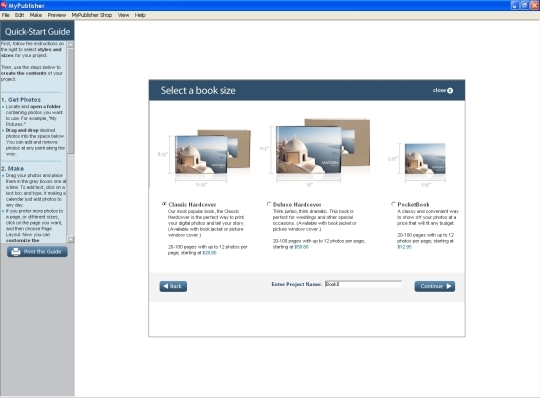
Task: Open the MyPublisher Shop menu
Action: point(92,15)
